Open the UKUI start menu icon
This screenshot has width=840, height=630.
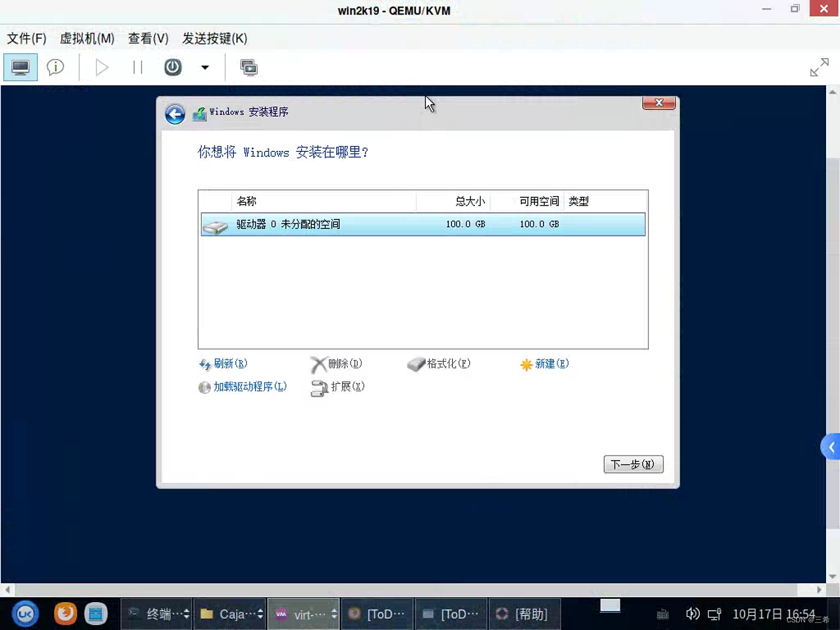[x=25, y=614]
